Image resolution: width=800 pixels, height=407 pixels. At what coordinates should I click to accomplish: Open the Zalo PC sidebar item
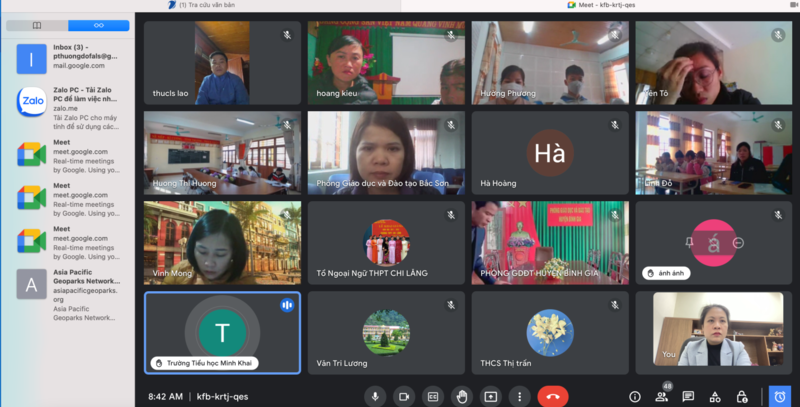(x=68, y=108)
